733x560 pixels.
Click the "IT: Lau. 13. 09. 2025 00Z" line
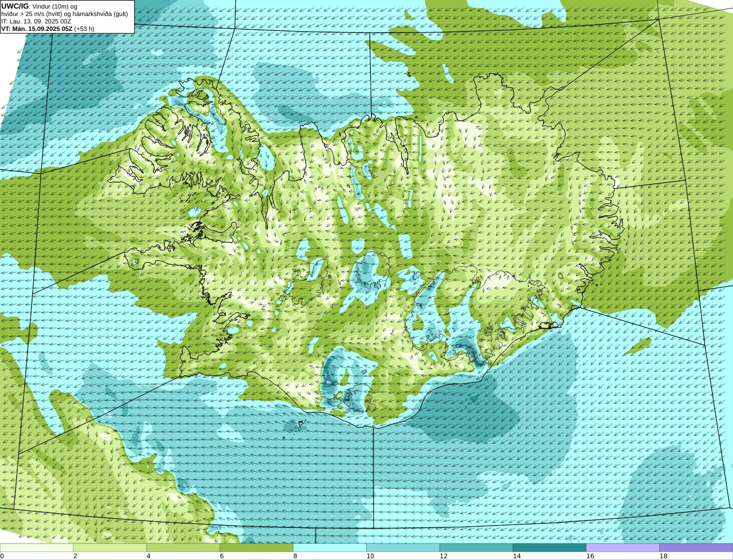pyautogui.click(x=36, y=21)
